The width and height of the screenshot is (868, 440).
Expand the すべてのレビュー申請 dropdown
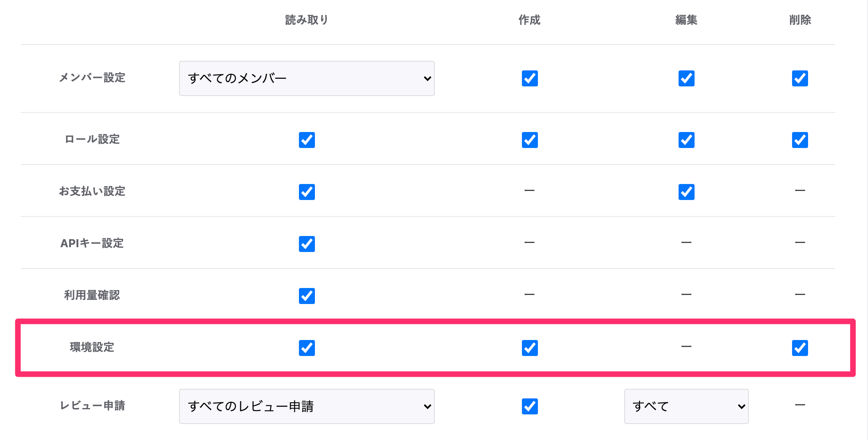pos(307,406)
